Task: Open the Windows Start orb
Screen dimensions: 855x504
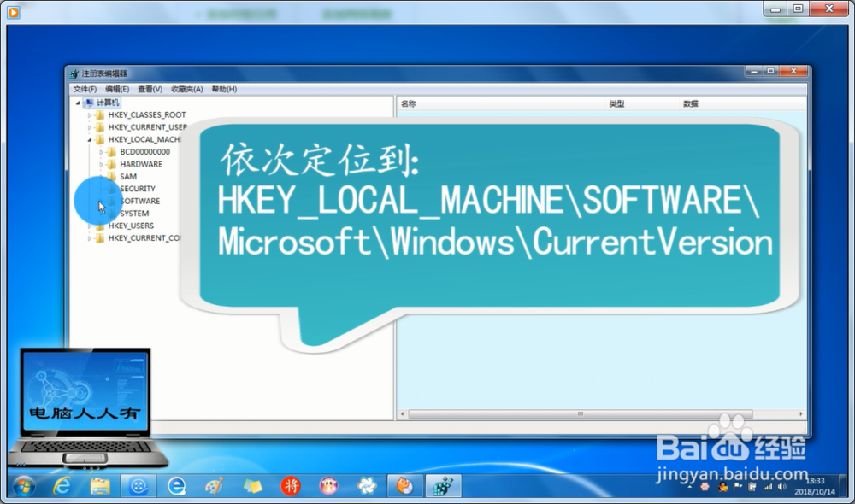Action: [23, 485]
